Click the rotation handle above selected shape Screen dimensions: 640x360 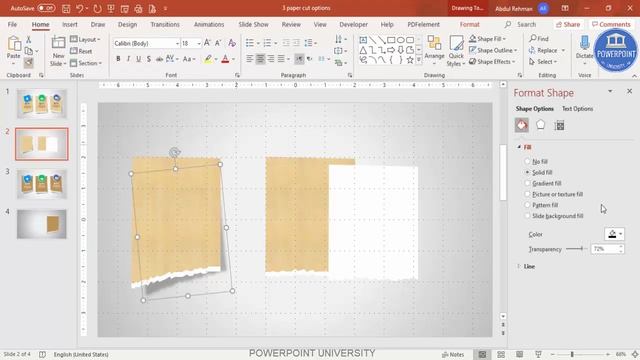coord(175,153)
